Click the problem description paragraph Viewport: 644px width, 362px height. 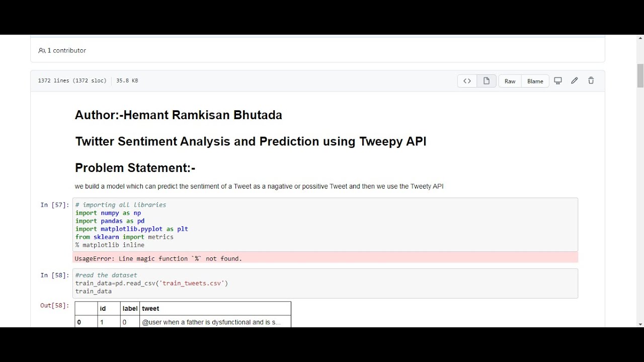259,186
